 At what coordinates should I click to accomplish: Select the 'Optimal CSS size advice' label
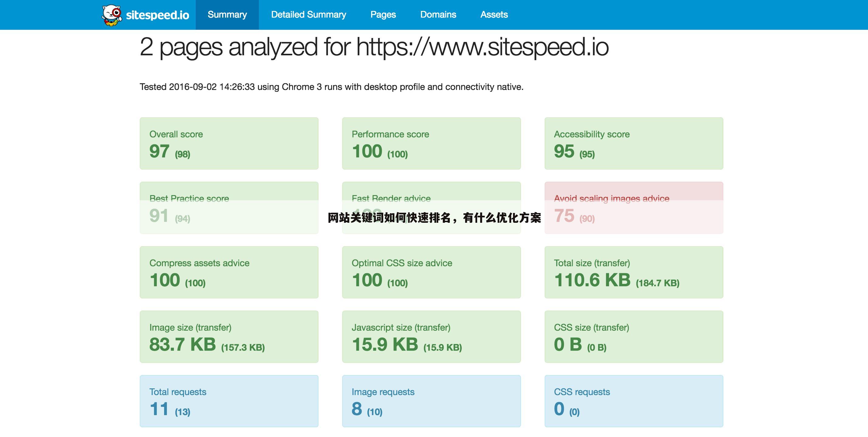402,263
